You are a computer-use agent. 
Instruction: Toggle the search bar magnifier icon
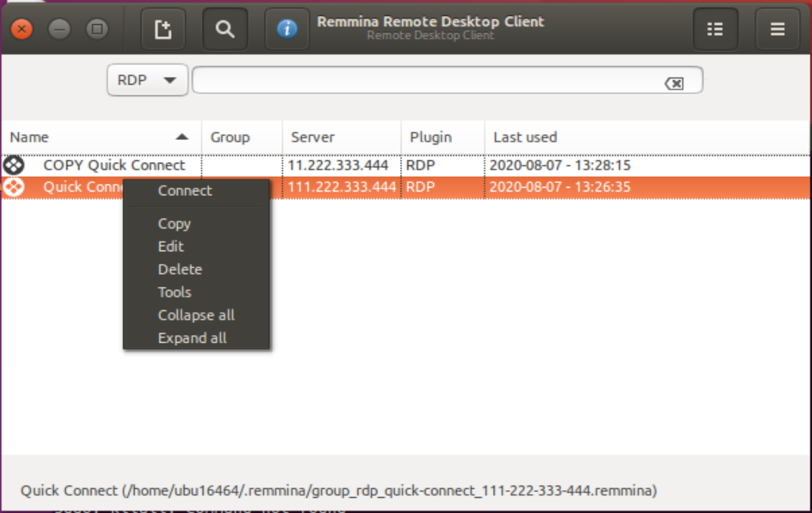tap(225, 30)
